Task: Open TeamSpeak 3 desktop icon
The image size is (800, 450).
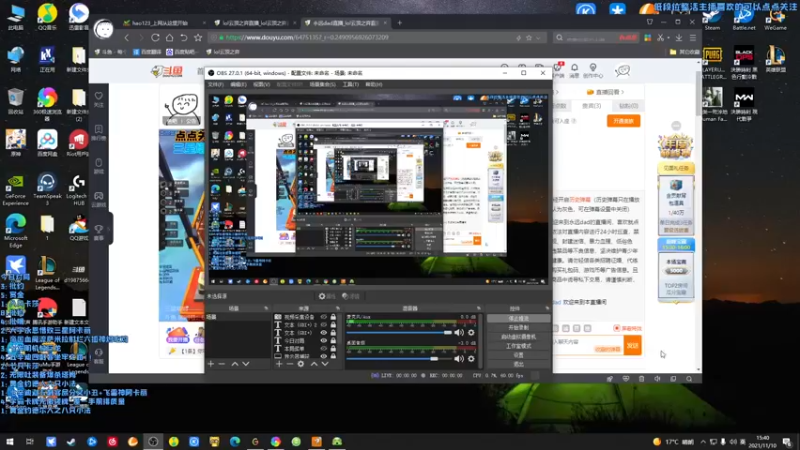Action: pos(47,190)
